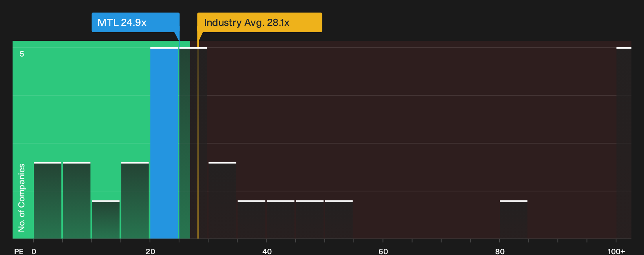Click the x-axis label 40
Image resolution: width=644 pixels, height=255 pixels.
pos(267,251)
